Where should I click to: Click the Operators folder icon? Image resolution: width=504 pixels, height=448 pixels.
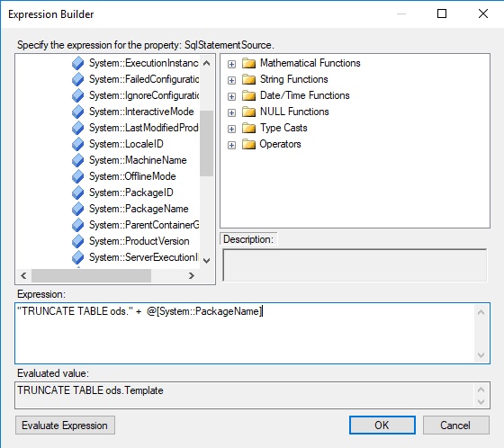point(248,144)
